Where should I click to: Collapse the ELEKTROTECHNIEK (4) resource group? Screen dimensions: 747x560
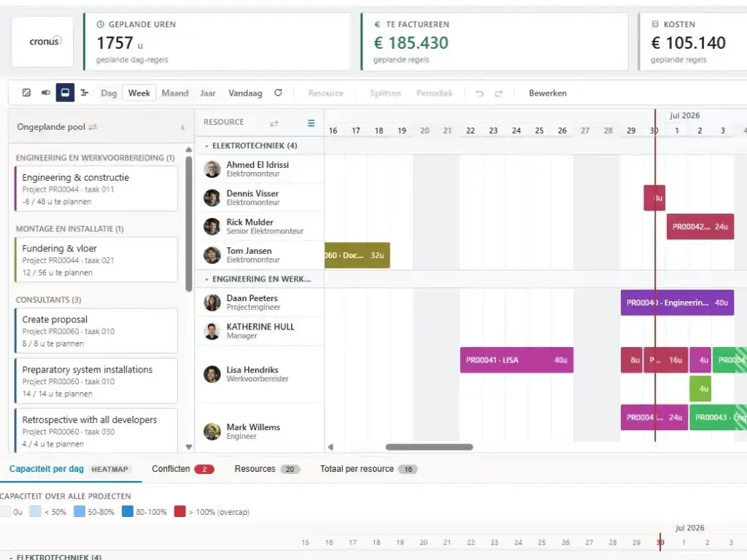click(206, 146)
